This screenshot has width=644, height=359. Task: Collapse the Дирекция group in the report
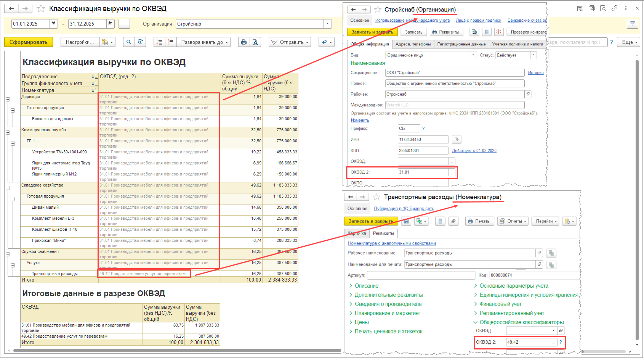pyautogui.click(x=8, y=100)
